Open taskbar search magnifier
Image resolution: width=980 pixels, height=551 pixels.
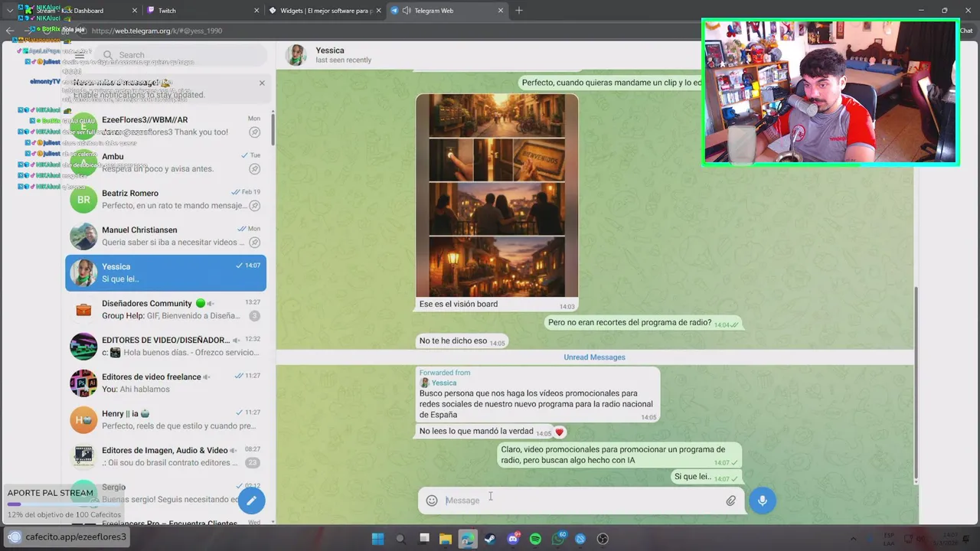click(x=400, y=539)
